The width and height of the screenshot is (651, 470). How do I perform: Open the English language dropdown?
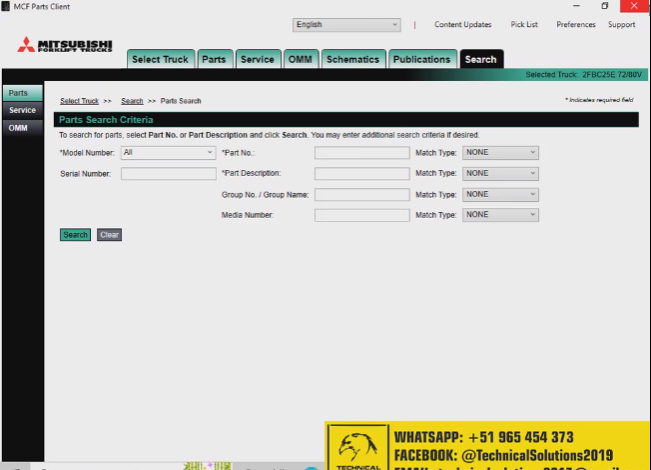pyautogui.click(x=346, y=25)
